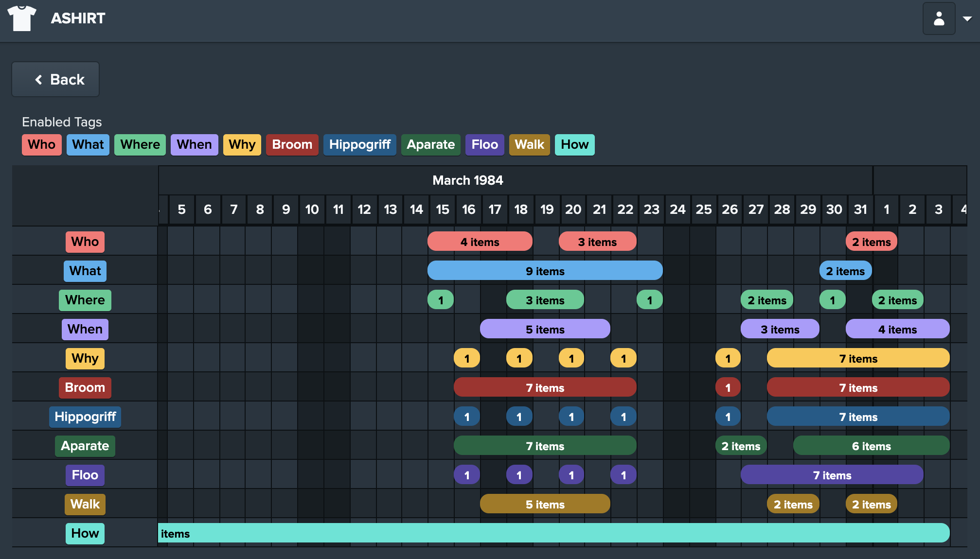This screenshot has height=559, width=980.
Task: Select the 9 items bar in What row
Action: pos(545,271)
